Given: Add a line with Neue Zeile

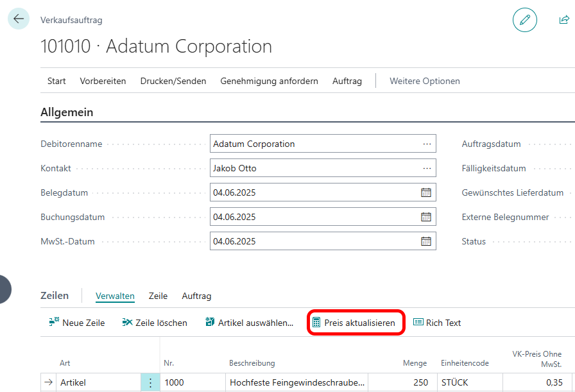Looking at the screenshot, I should (77, 323).
